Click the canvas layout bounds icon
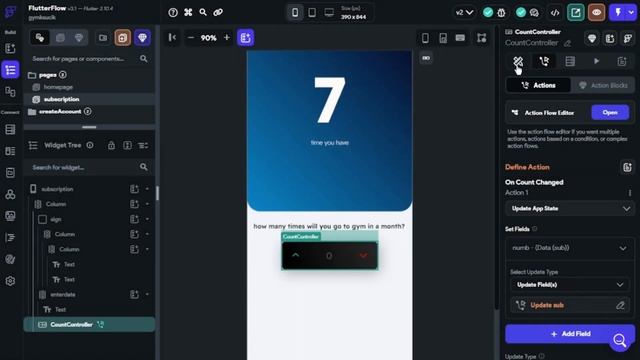The image size is (640, 360). coord(482,38)
